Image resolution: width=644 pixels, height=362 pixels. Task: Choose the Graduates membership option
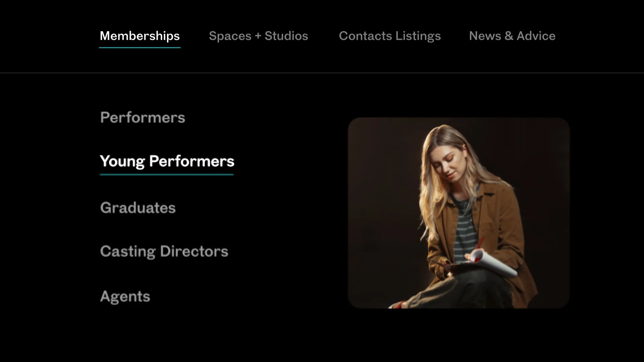point(138,208)
